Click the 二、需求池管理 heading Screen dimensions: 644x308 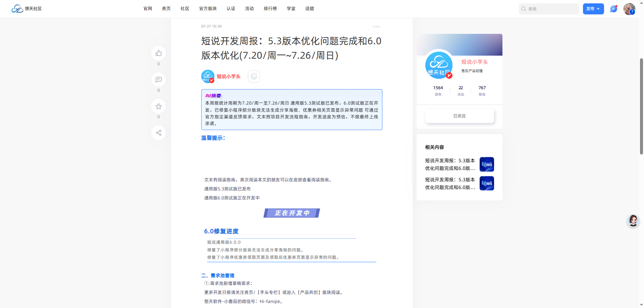[x=218, y=275]
